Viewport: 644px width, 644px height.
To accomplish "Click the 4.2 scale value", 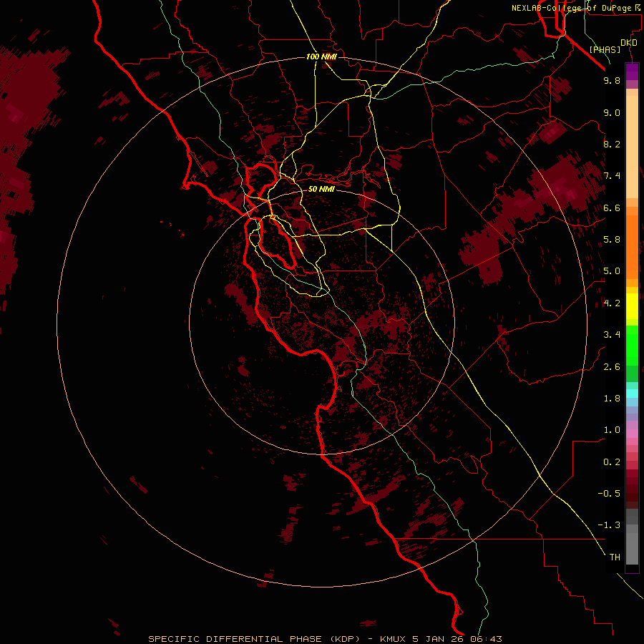I will pyautogui.click(x=612, y=303).
